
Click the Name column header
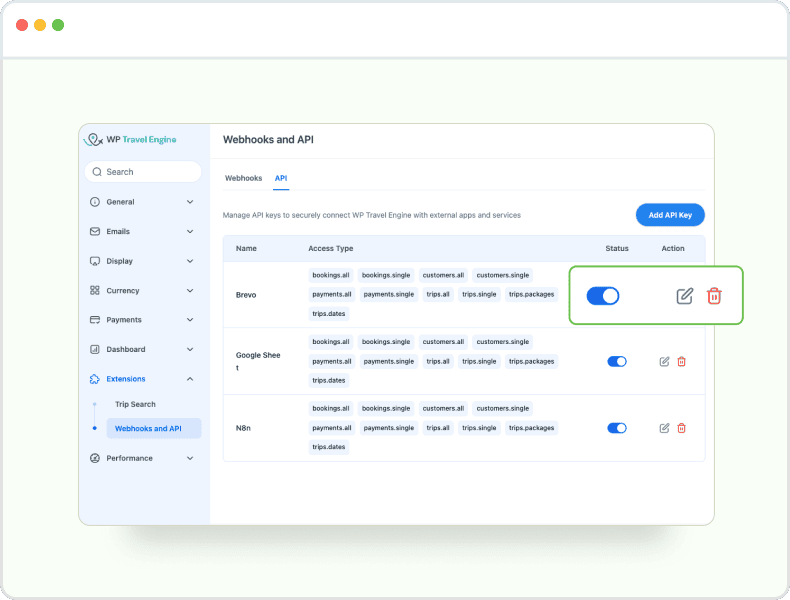(246, 248)
